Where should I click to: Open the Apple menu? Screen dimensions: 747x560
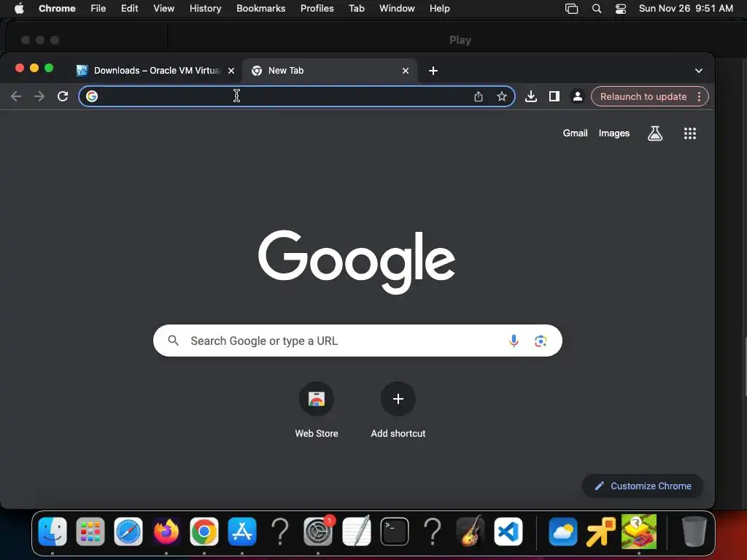coord(19,9)
